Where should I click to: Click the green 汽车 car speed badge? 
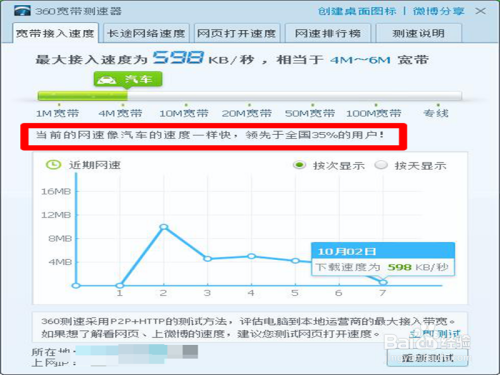click(x=128, y=79)
